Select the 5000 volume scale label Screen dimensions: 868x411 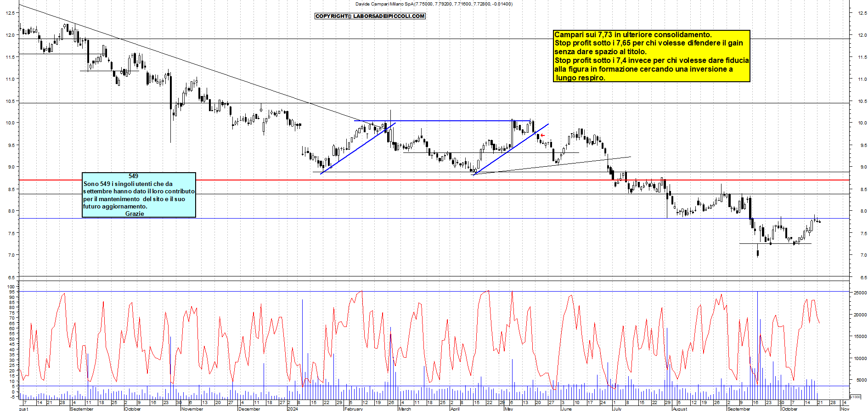pyautogui.click(x=861, y=380)
